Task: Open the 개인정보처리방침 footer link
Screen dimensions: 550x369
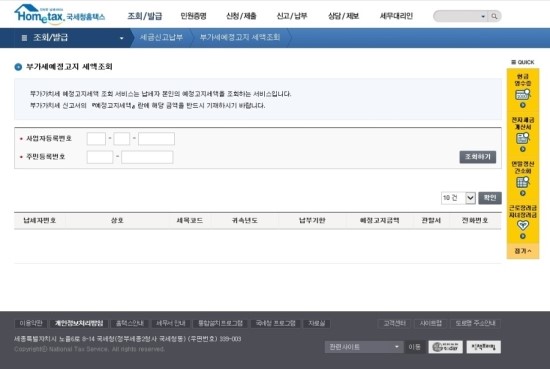Action: [79, 323]
